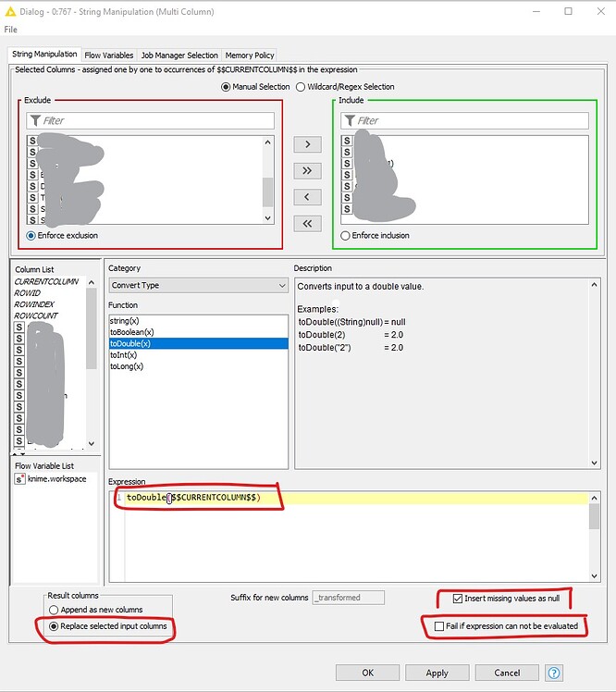The height and width of the screenshot is (692, 616).
Task: Click Exclude list scroll up arrow
Action: tap(267, 142)
